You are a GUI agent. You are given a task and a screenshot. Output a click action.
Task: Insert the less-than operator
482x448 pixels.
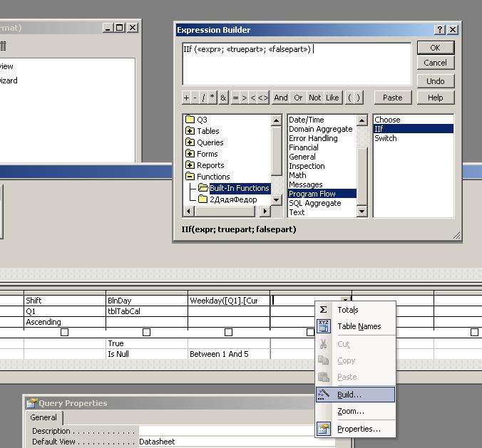(253, 98)
